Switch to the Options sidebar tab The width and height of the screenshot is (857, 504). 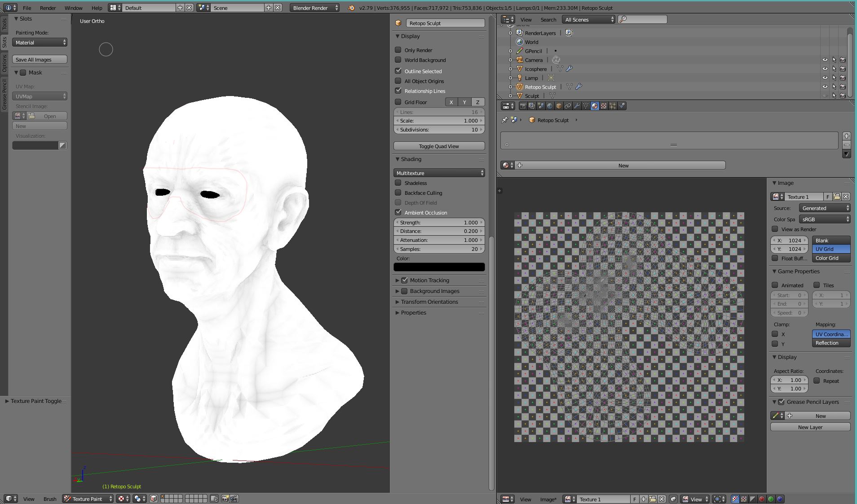click(4, 63)
